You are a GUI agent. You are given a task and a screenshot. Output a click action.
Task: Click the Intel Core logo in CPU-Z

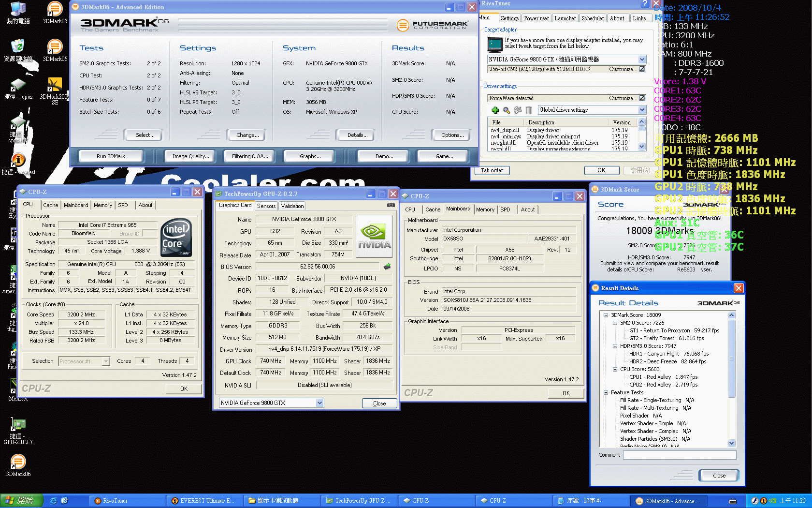pos(176,237)
